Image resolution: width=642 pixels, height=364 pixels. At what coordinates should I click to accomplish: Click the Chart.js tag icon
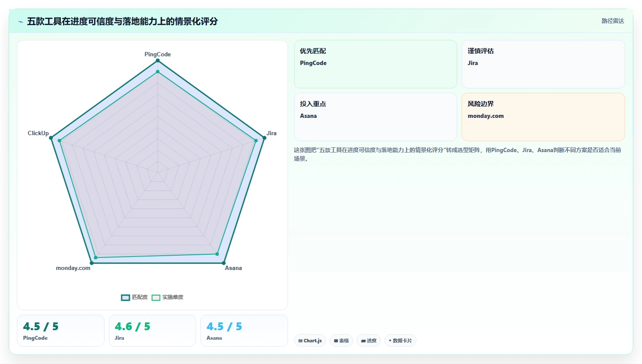(x=300, y=341)
